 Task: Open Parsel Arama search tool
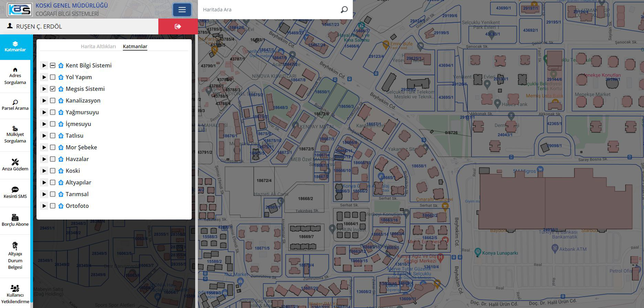click(15, 105)
